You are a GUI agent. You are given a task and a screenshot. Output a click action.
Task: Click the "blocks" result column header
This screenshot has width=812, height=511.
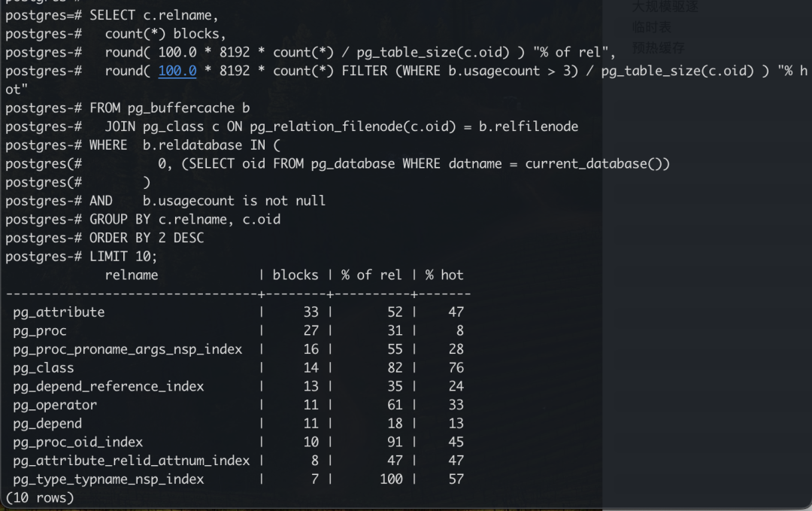[295, 275]
